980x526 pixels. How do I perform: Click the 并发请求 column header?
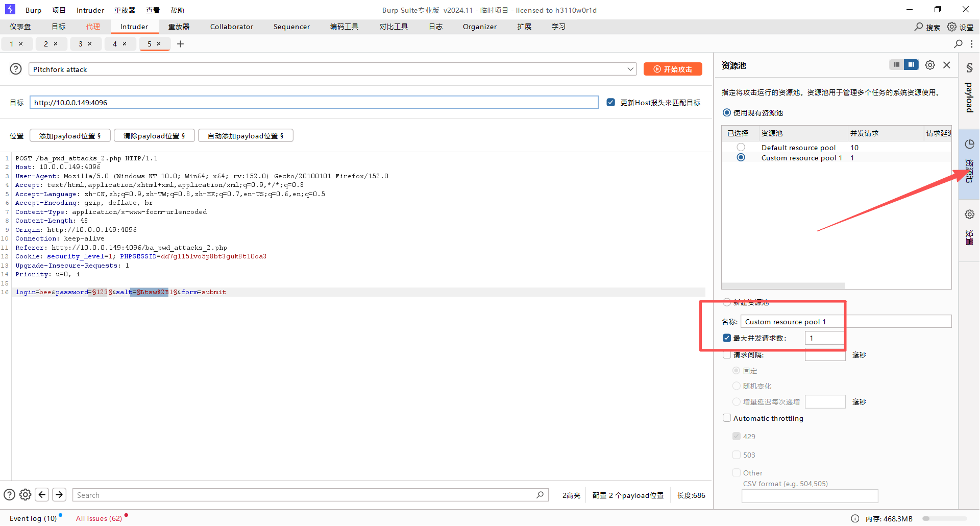[x=886, y=133]
